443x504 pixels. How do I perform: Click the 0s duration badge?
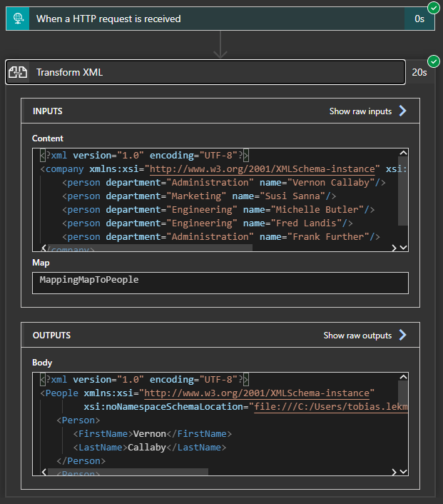click(x=419, y=19)
